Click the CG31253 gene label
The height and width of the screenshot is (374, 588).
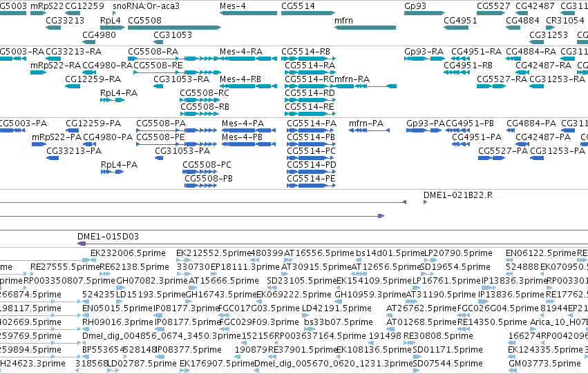[x=548, y=35]
